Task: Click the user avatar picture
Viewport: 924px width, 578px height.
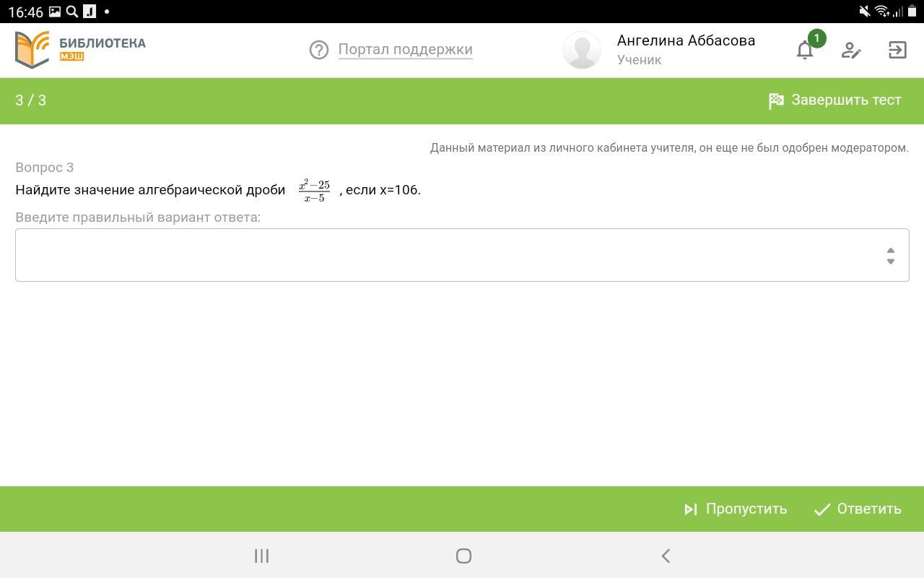Action: tap(582, 50)
